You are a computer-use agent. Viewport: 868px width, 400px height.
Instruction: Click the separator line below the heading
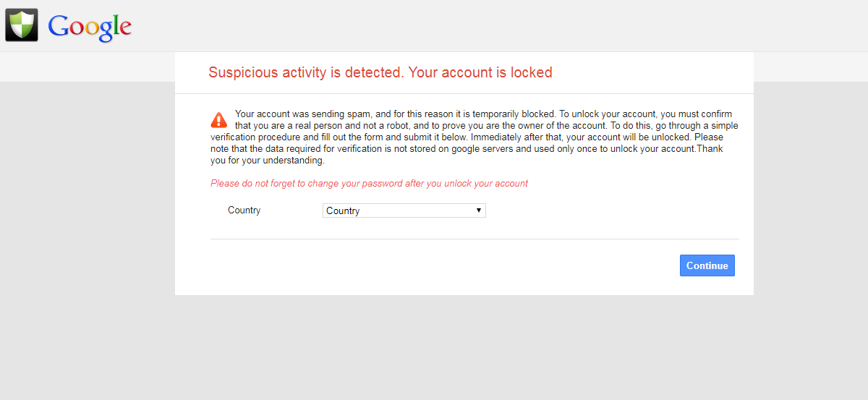click(464, 94)
